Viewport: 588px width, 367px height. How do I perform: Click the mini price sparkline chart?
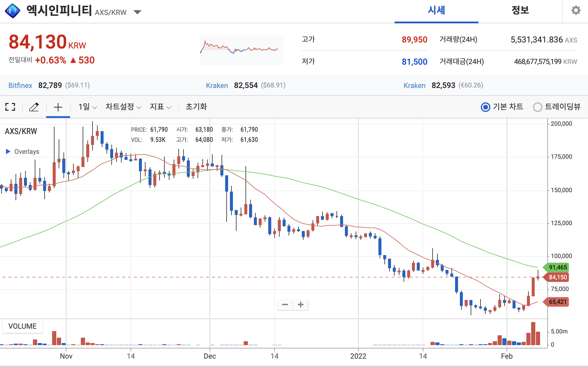click(x=242, y=50)
